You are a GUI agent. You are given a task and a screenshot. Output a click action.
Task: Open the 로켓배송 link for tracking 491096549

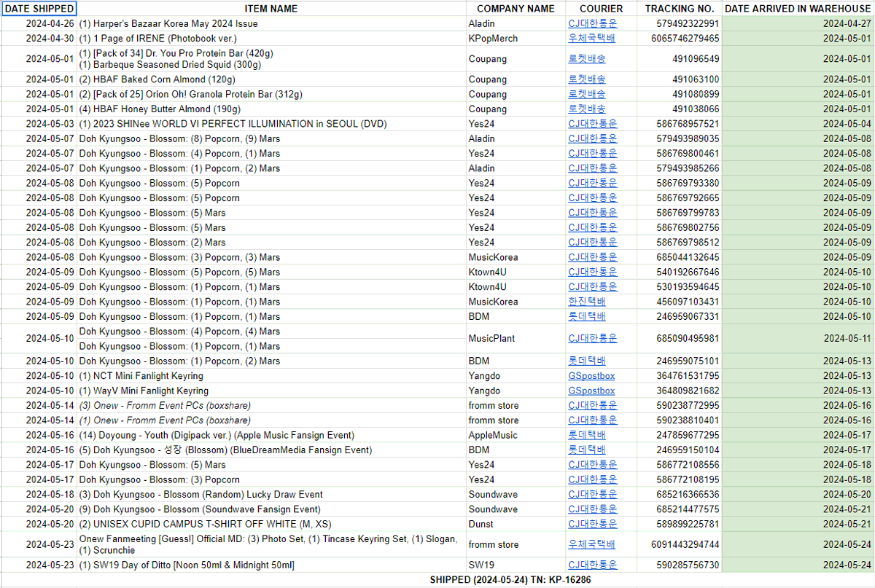point(587,59)
